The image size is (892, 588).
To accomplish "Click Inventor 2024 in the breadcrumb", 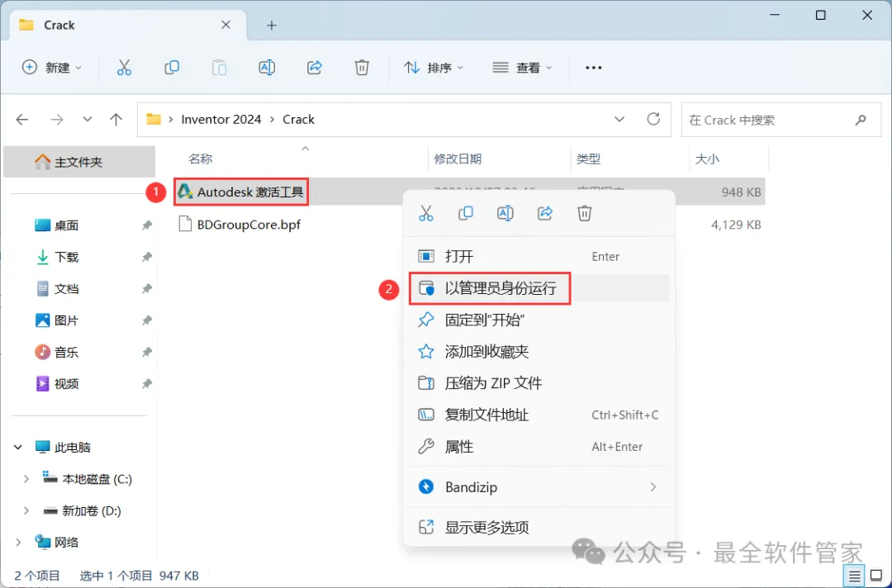I will coord(221,120).
